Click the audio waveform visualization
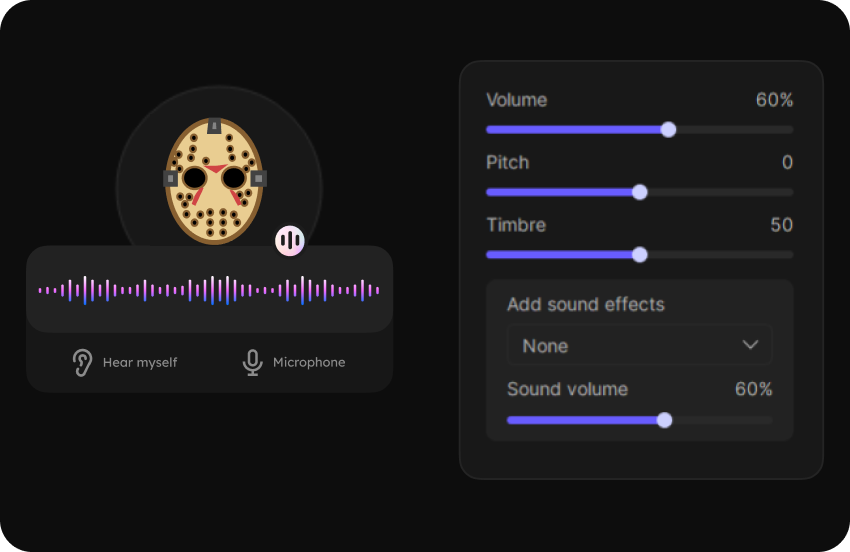 pyautogui.click(x=209, y=290)
